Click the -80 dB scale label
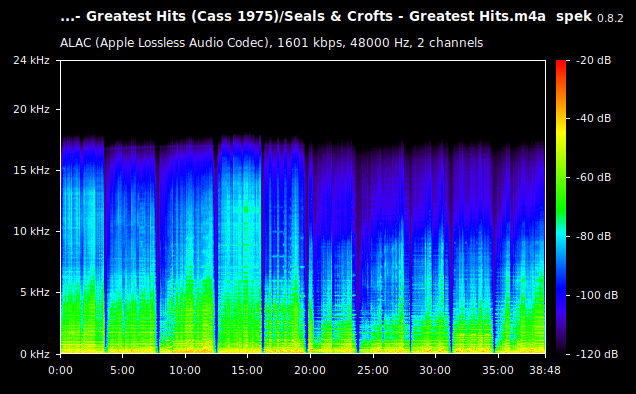 point(594,236)
